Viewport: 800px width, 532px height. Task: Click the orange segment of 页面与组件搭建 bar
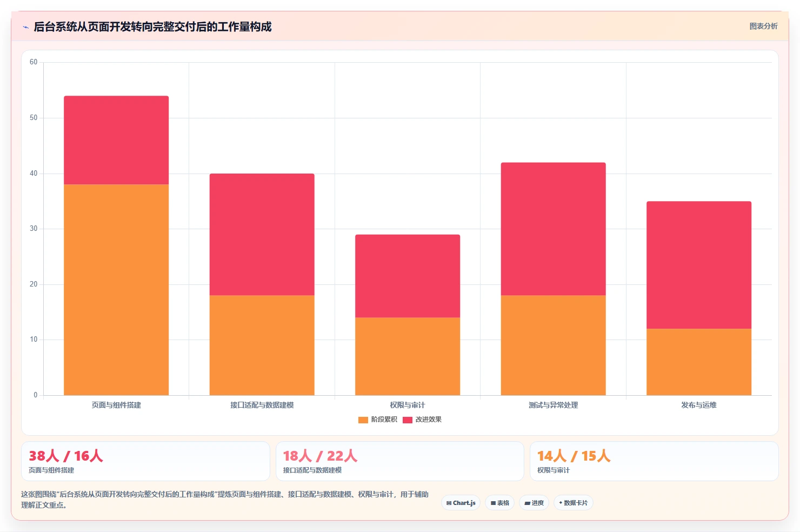point(116,290)
